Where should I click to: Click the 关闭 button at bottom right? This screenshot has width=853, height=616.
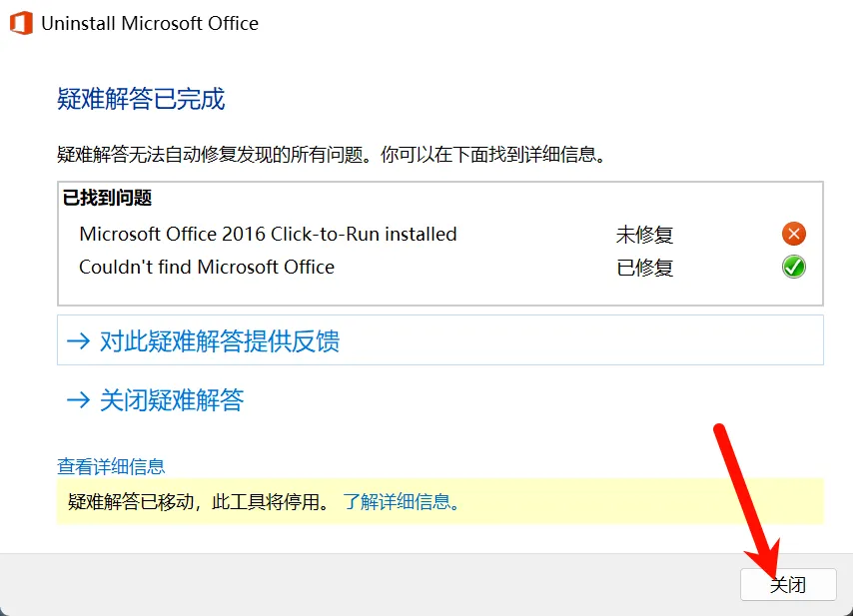pyautogui.click(x=788, y=584)
